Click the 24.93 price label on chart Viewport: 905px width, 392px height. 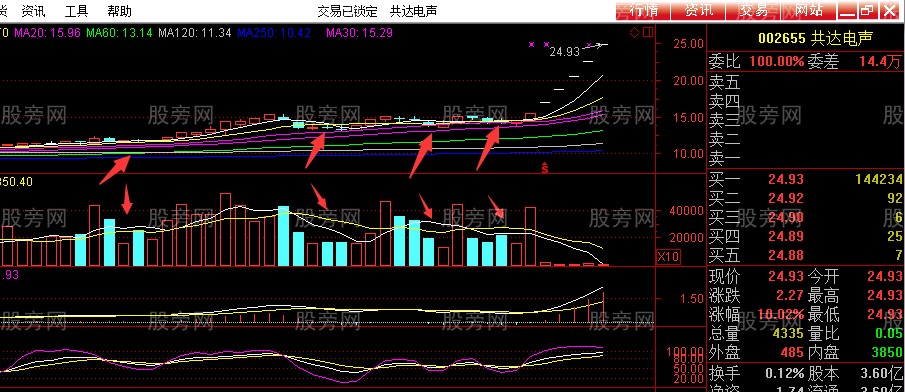564,52
